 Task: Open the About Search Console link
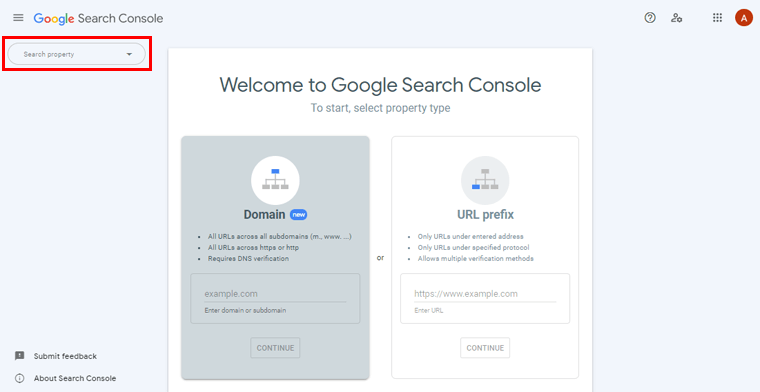tap(75, 378)
